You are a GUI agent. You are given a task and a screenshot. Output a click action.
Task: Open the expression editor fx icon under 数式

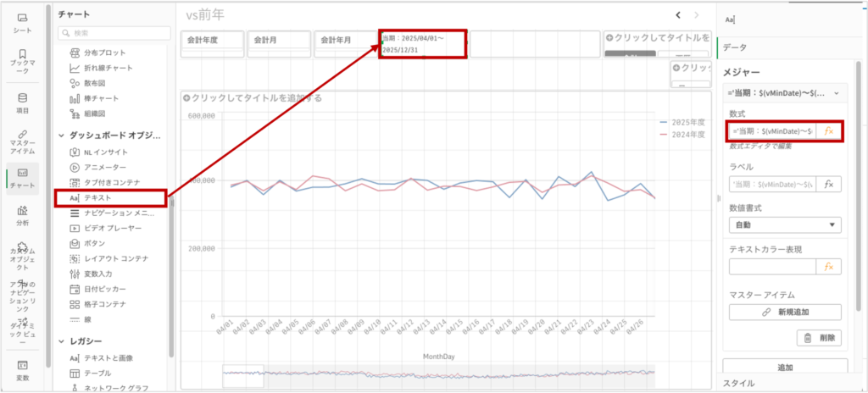(829, 131)
